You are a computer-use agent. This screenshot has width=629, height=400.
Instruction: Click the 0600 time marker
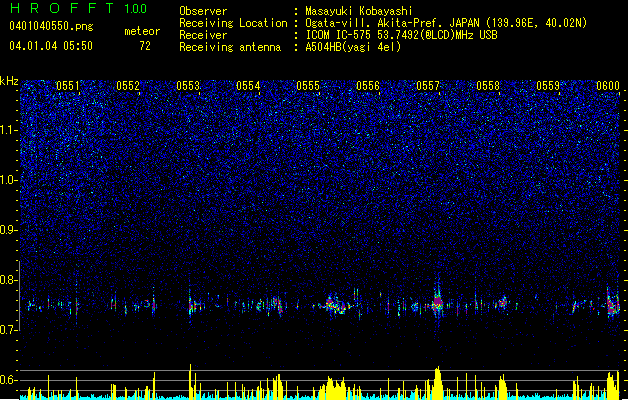[608, 86]
